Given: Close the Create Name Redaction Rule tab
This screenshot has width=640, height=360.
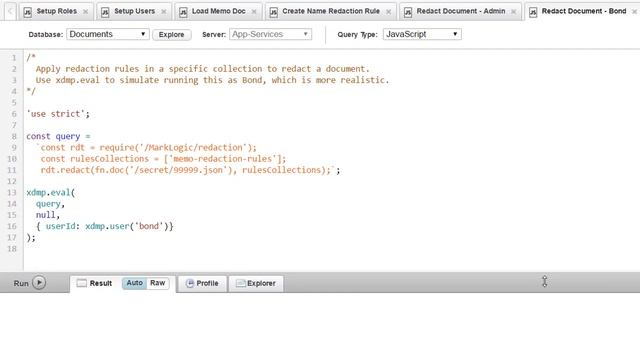Looking at the screenshot, I should (389, 12).
